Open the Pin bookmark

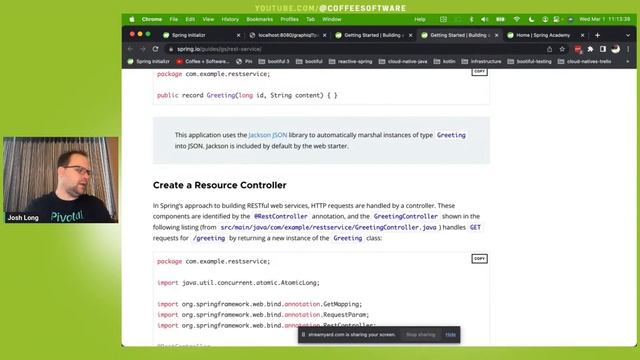tap(244, 62)
